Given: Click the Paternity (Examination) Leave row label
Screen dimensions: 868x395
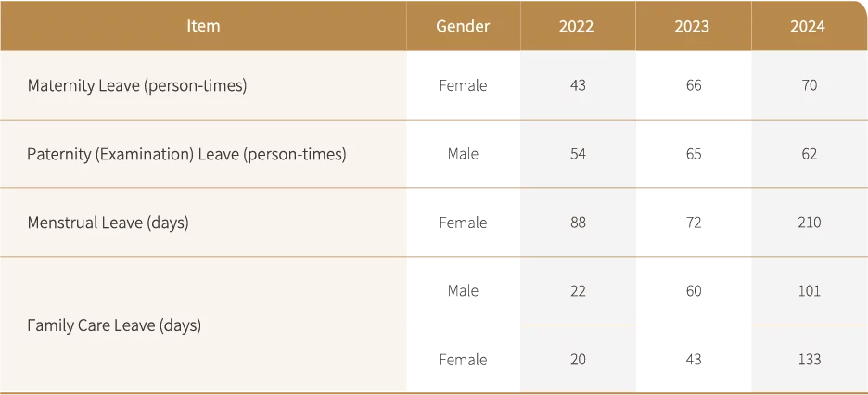Looking at the screenshot, I should 186,154.
